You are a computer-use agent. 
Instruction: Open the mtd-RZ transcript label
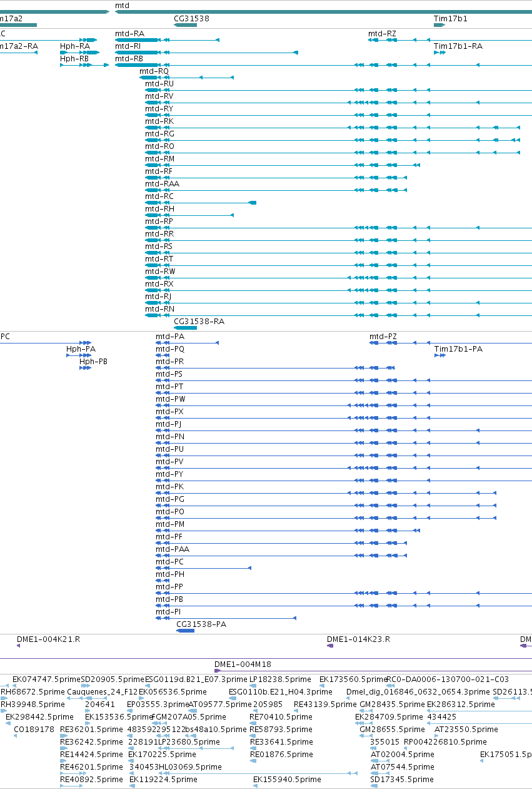pos(382,33)
